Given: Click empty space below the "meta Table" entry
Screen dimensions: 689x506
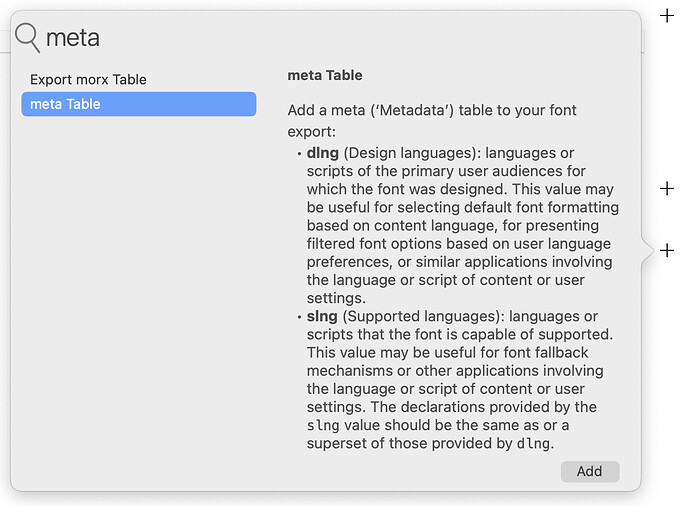Looking at the screenshot, I should pyautogui.click(x=138, y=300).
